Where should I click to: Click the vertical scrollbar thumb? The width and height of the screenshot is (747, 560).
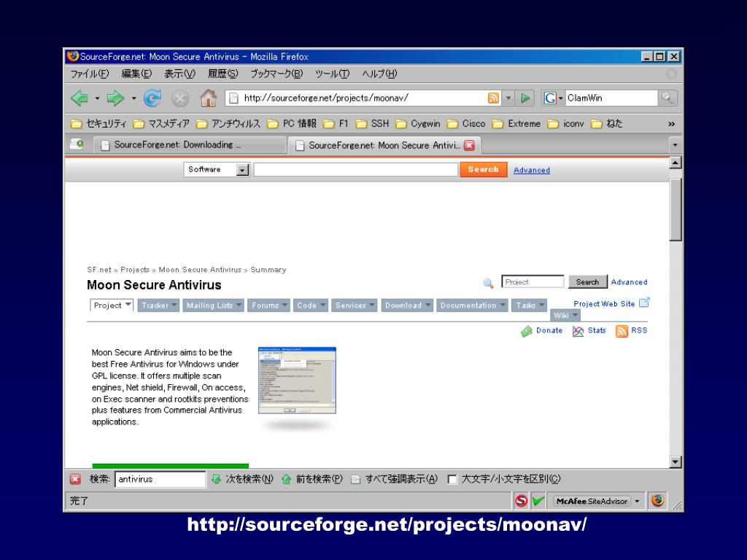point(676,209)
